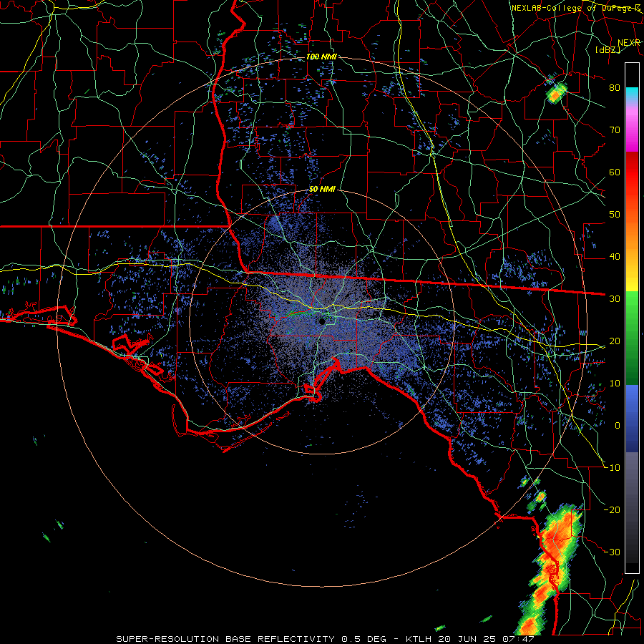Click the 0 value on dBZ scale
The width and height of the screenshot is (644, 644).
click(x=618, y=426)
